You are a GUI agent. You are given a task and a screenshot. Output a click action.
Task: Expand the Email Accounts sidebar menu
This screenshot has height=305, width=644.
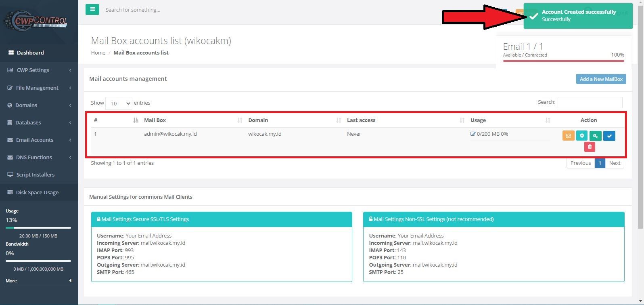tap(35, 140)
